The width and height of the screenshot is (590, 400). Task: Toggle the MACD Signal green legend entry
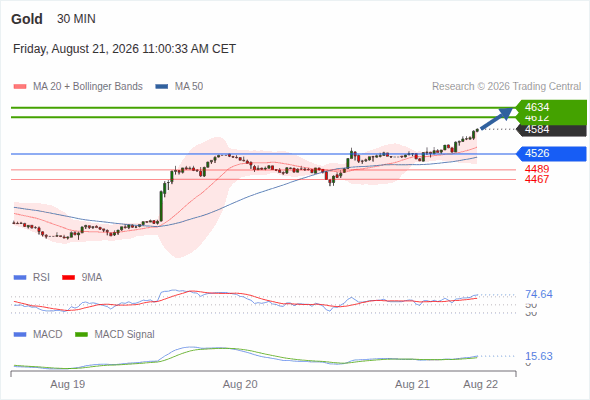[115, 334]
